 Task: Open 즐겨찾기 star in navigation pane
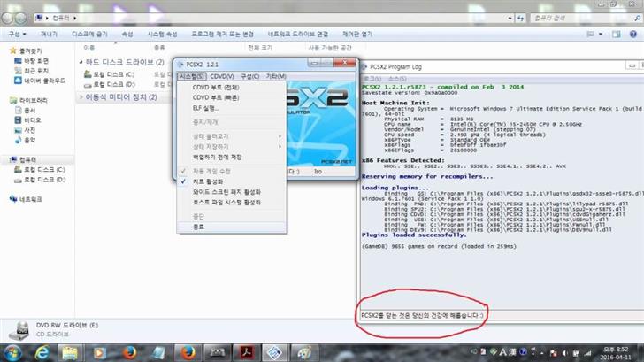pyautogui.click(x=12, y=50)
